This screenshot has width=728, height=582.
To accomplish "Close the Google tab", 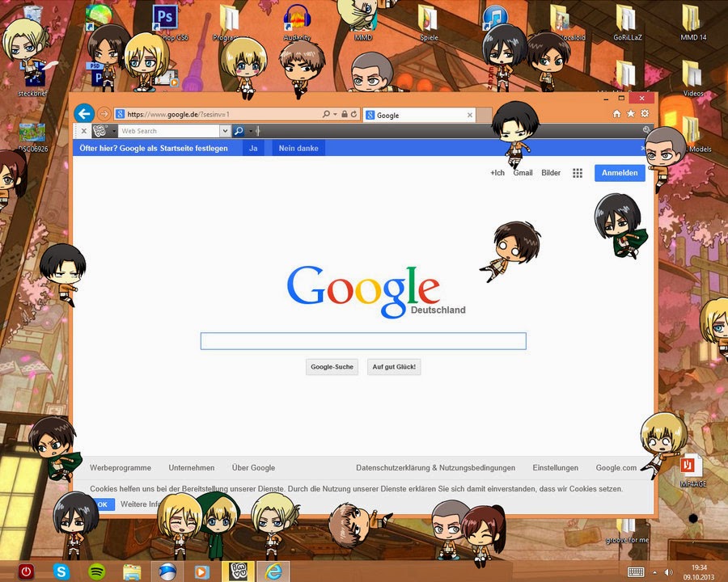I will click(469, 115).
